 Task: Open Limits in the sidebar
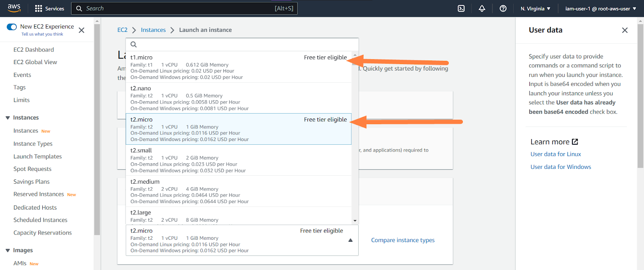21,100
